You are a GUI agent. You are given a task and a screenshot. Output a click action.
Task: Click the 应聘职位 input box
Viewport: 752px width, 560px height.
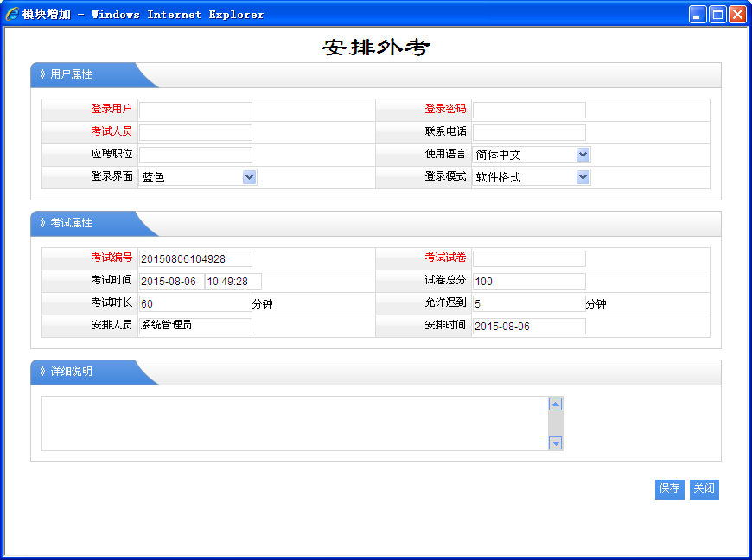[195, 155]
